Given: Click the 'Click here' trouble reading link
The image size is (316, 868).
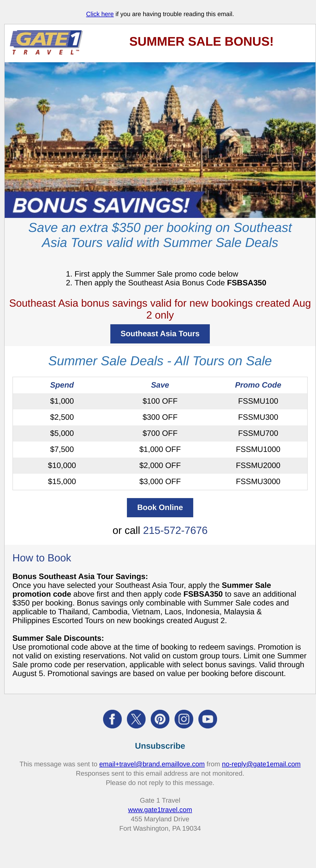Looking at the screenshot, I should point(100,14).
